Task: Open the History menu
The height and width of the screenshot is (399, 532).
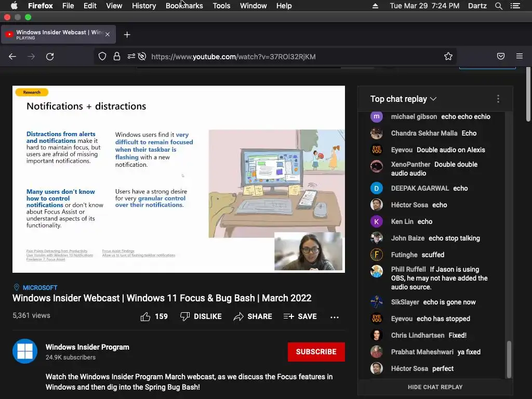Action: click(x=144, y=6)
